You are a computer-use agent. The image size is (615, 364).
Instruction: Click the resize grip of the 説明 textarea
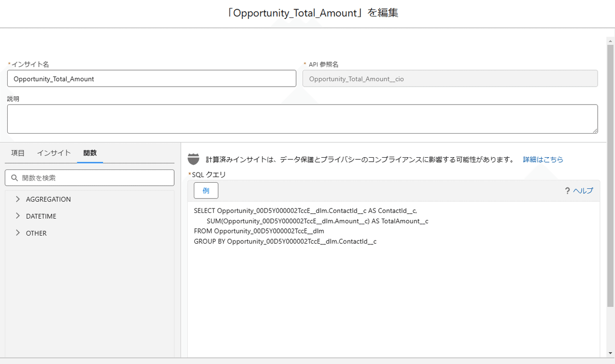(x=594, y=131)
